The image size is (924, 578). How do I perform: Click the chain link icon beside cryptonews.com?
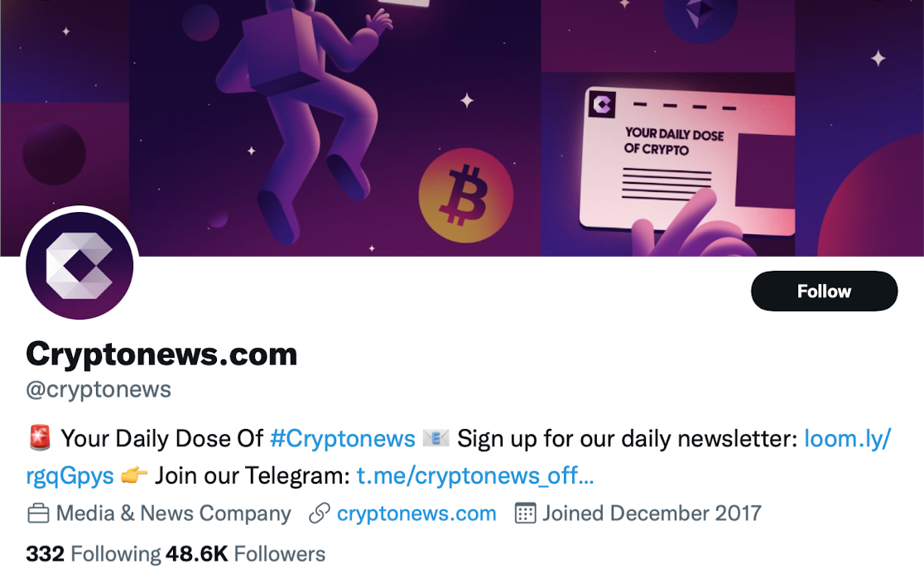pyautogui.click(x=318, y=513)
